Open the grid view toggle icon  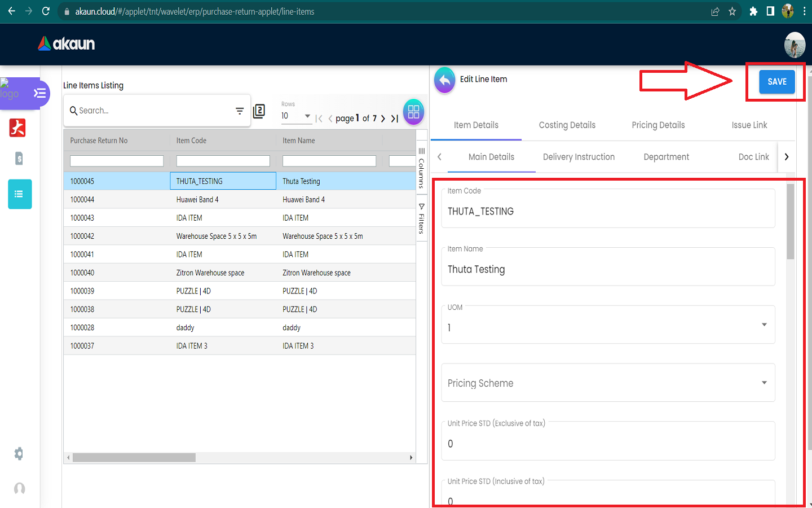coord(413,112)
